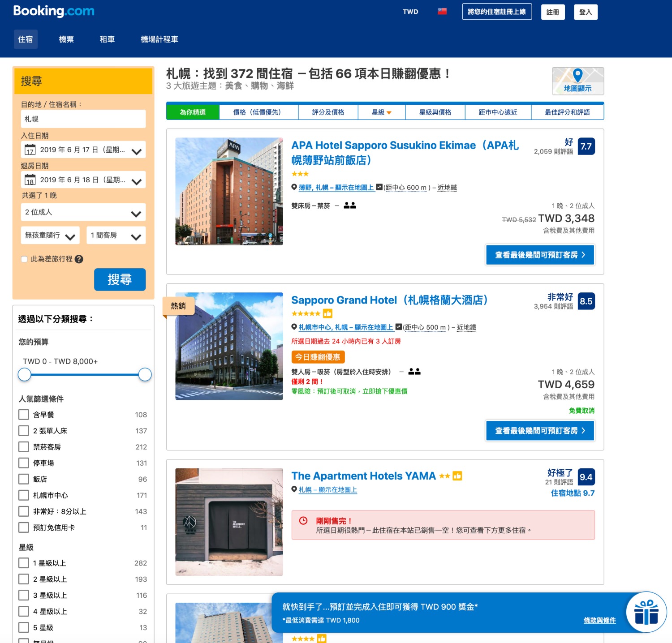Click the right handle of the budget slider

click(145, 374)
